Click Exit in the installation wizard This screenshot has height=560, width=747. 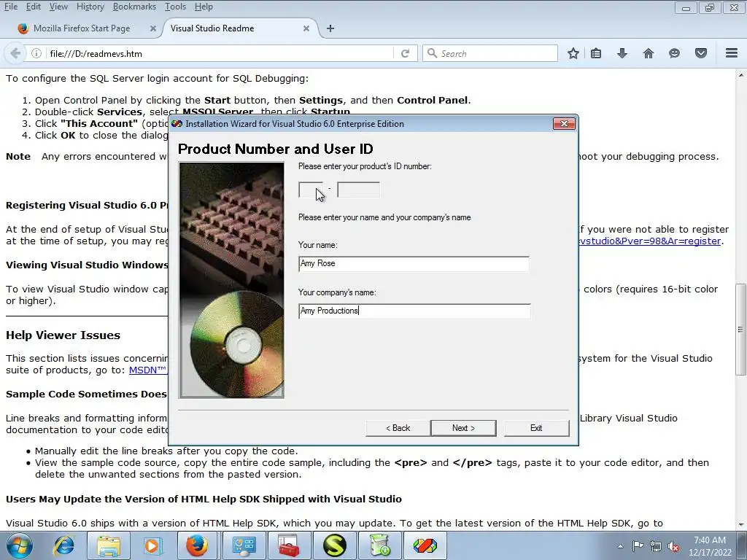(x=536, y=427)
